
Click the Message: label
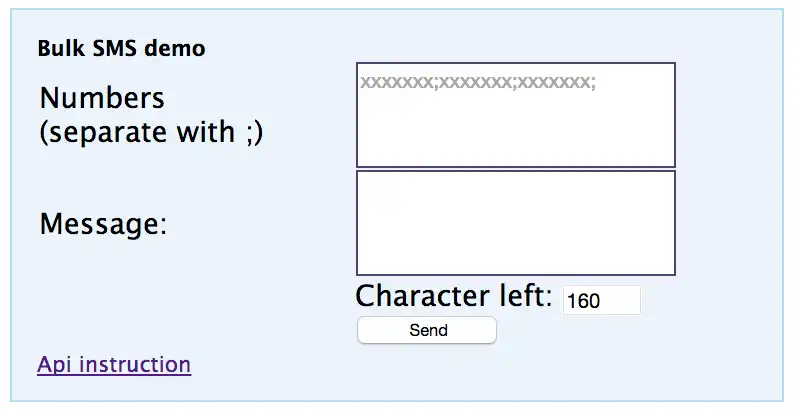pyautogui.click(x=103, y=224)
